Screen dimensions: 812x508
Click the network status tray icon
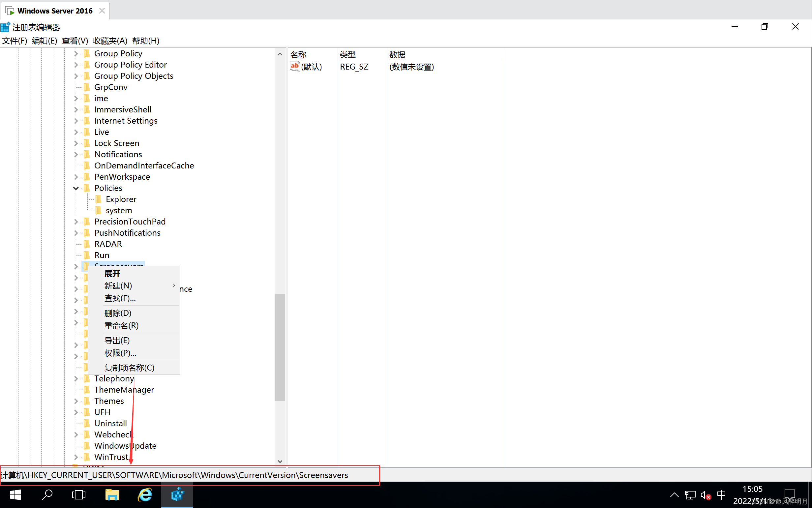tap(690, 495)
